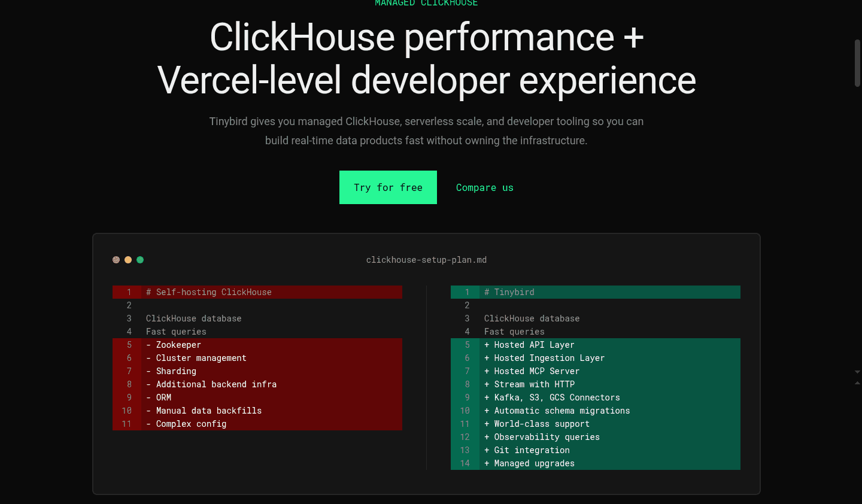Click the page's vertical scrollbar thumb
Image resolution: width=862 pixels, height=504 pixels.
pos(857,63)
